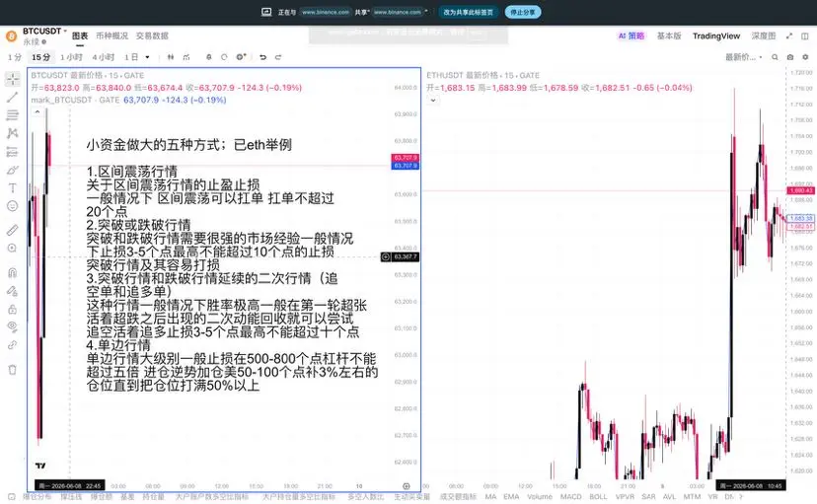
Task: Select the 15分 timeframe
Action: [x=41, y=57]
